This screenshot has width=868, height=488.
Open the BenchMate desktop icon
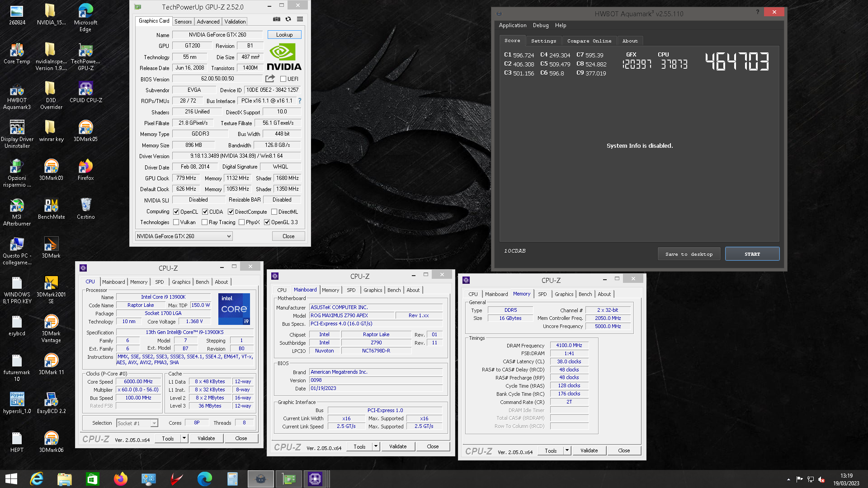pyautogui.click(x=51, y=209)
